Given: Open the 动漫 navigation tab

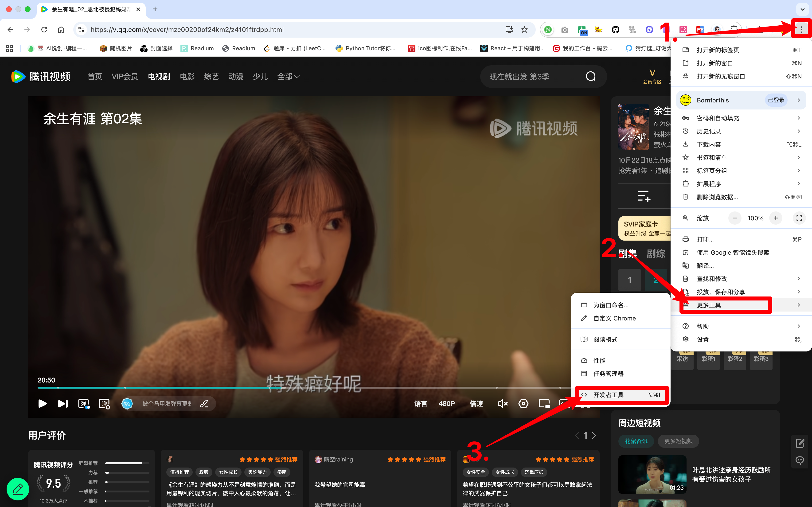Looking at the screenshot, I should pyautogui.click(x=236, y=76).
